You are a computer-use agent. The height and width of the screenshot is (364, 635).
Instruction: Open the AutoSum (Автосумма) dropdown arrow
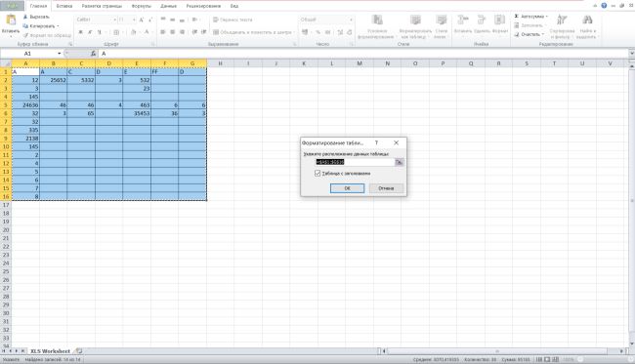click(546, 17)
